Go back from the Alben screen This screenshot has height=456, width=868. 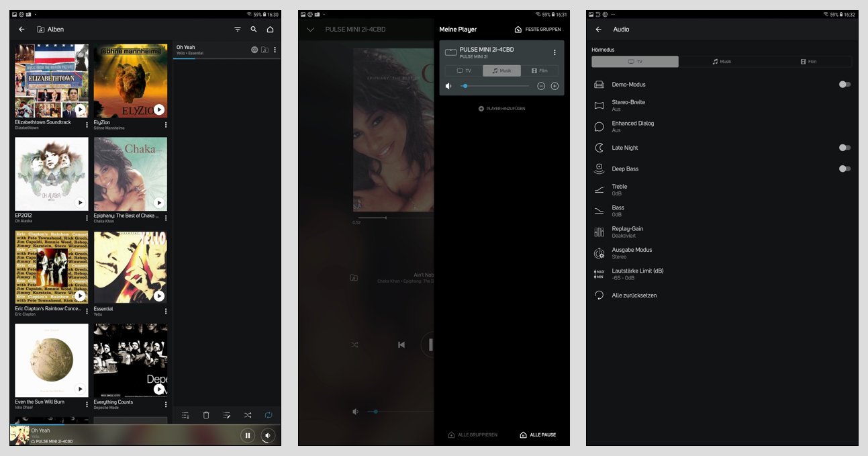point(21,30)
